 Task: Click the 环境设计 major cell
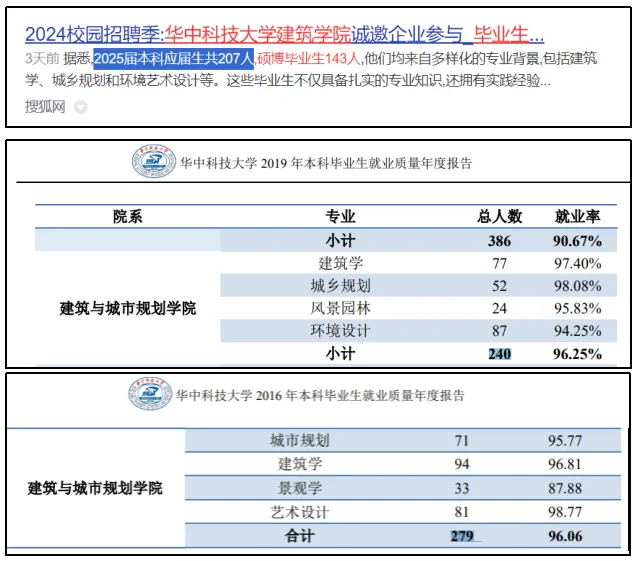pyautogui.click(x=340, y=331)
